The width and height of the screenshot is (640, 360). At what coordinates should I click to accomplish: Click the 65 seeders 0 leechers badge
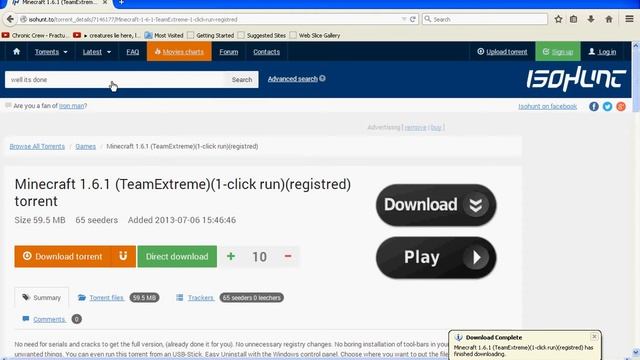pos(251,298)
